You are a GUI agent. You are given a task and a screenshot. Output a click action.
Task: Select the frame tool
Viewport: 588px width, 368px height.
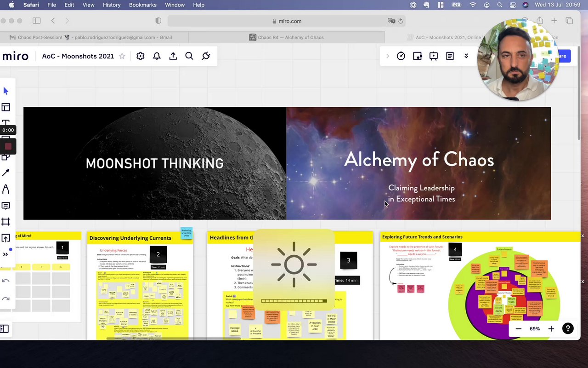pyautogui.click(x=6, y=222)
